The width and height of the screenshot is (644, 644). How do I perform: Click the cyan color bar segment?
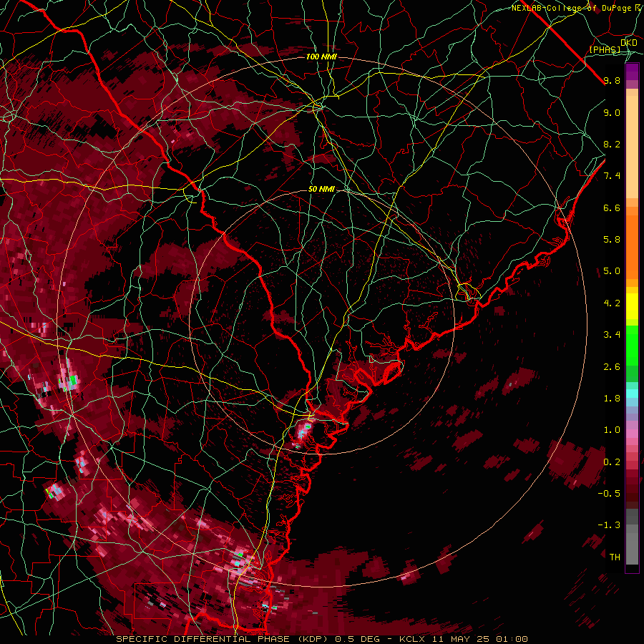(x=632, y=394)
